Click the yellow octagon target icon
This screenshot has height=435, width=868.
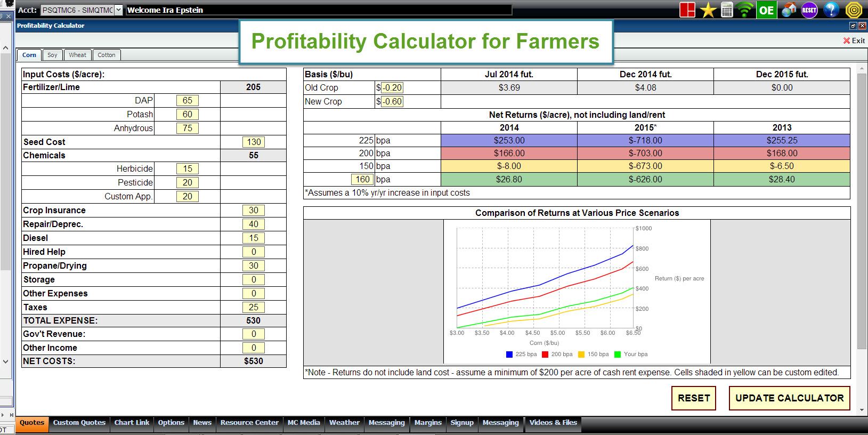coord(854,10)
